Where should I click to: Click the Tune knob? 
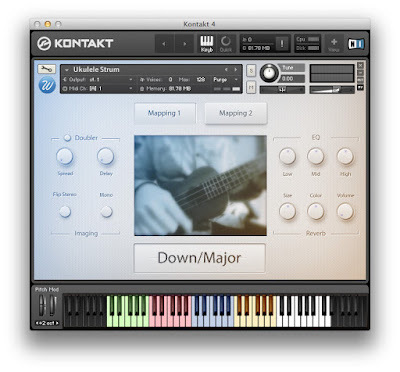[269, 73]
